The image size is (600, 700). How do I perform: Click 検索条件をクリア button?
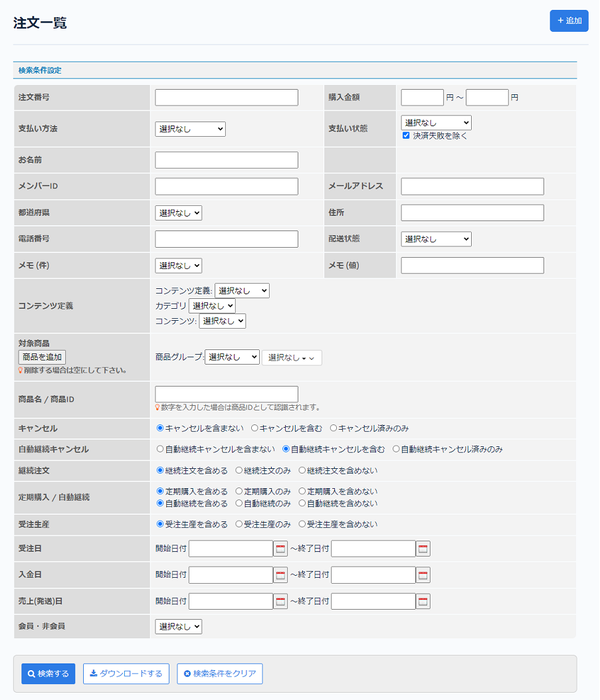click(x=220, y=674)
